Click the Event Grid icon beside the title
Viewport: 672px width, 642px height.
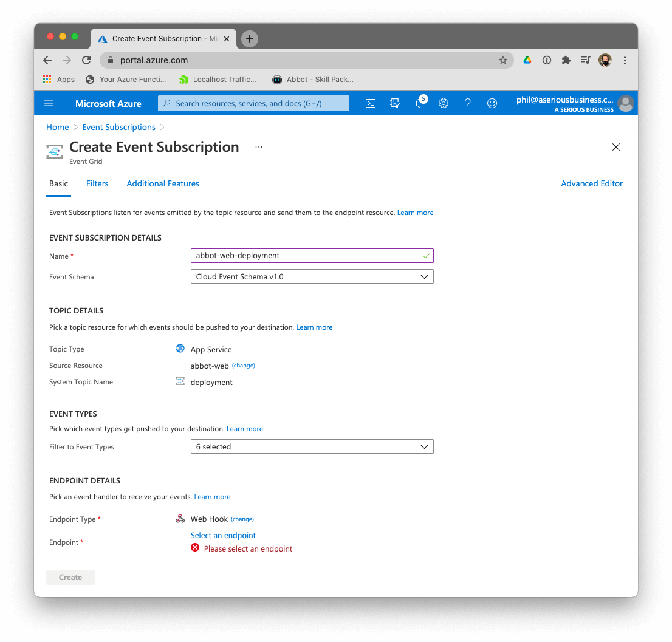55,152
